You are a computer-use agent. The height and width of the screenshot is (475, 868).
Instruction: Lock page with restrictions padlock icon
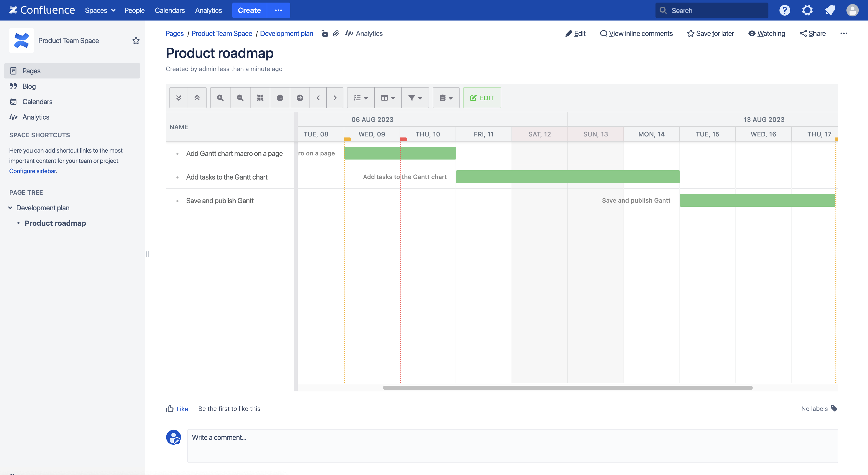[324, 33]
